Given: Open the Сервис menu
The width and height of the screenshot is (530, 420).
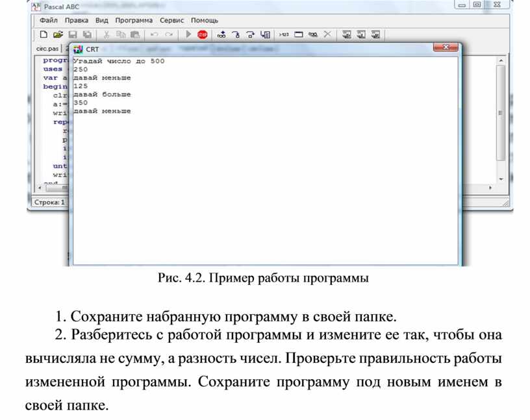Looking at the screenshot, I should (172, 20).
